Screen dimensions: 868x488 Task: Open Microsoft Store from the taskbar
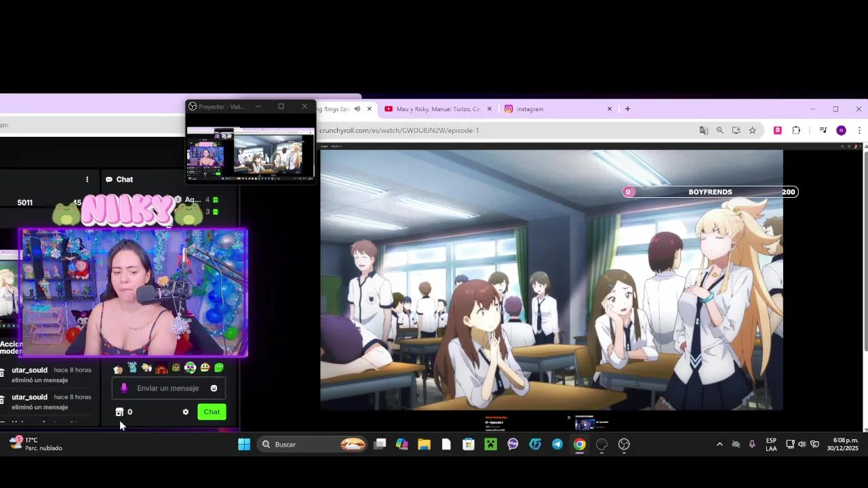coord(469,445)
